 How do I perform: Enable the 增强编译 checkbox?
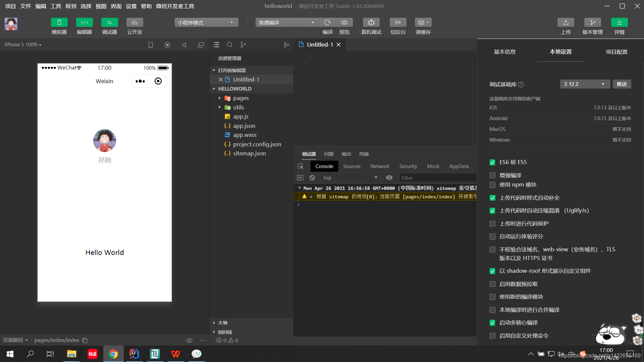492,175
